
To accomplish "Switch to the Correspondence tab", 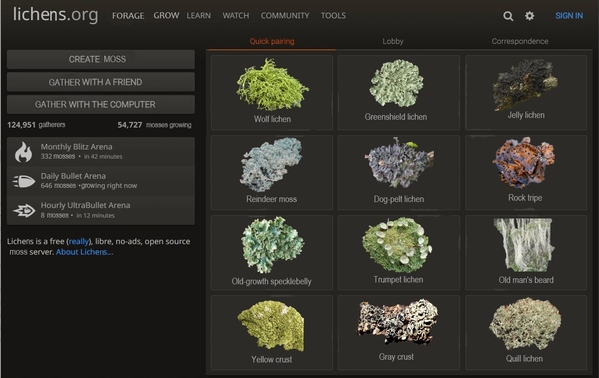I will click(520, 41).
